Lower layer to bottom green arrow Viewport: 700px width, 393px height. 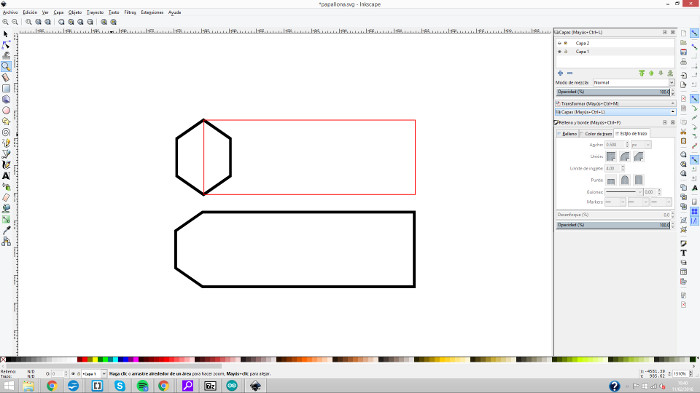(670, 73)
